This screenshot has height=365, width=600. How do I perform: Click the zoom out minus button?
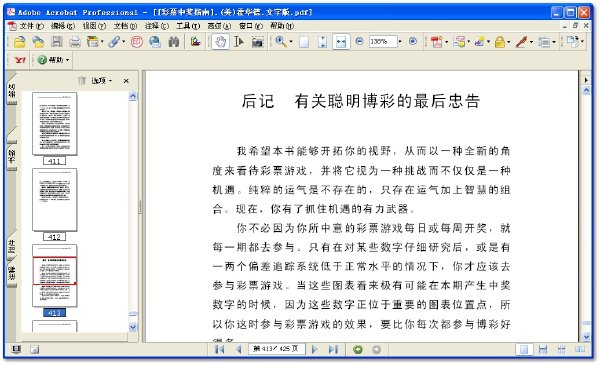(359, 41)
